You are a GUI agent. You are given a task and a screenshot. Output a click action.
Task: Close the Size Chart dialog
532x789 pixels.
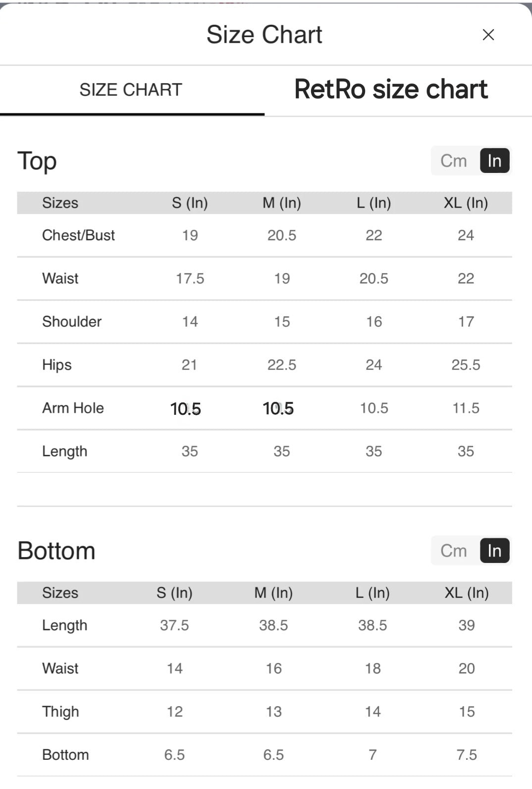488,35
